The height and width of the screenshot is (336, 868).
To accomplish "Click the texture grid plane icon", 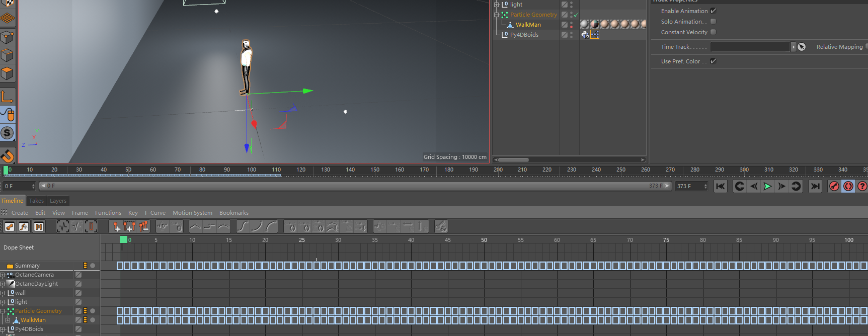I will coord(8,18).
